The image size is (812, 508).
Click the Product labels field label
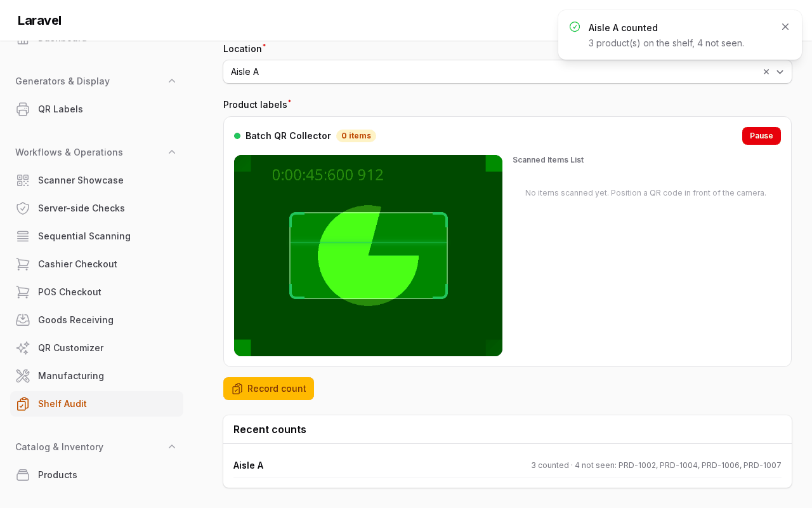[x=256, y=105]
